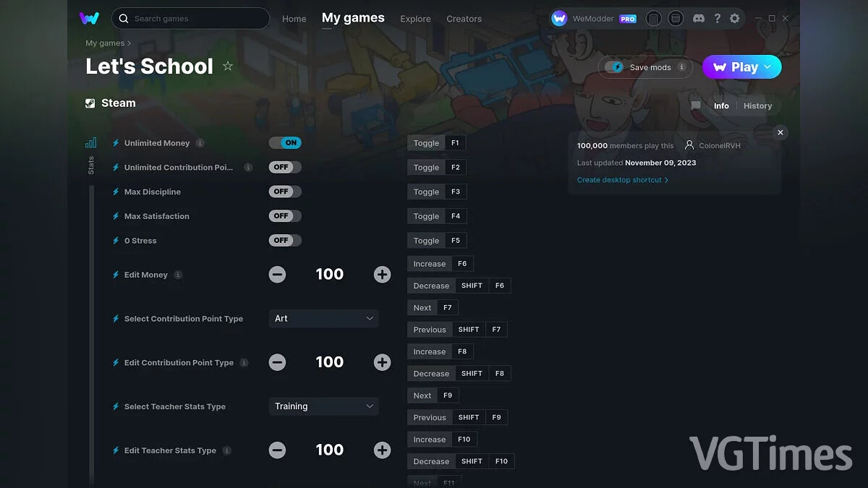Screen dimensions: 868x488
Task: Click the Previous SHIFT F9 hotkey button
Action: point(457,417)
